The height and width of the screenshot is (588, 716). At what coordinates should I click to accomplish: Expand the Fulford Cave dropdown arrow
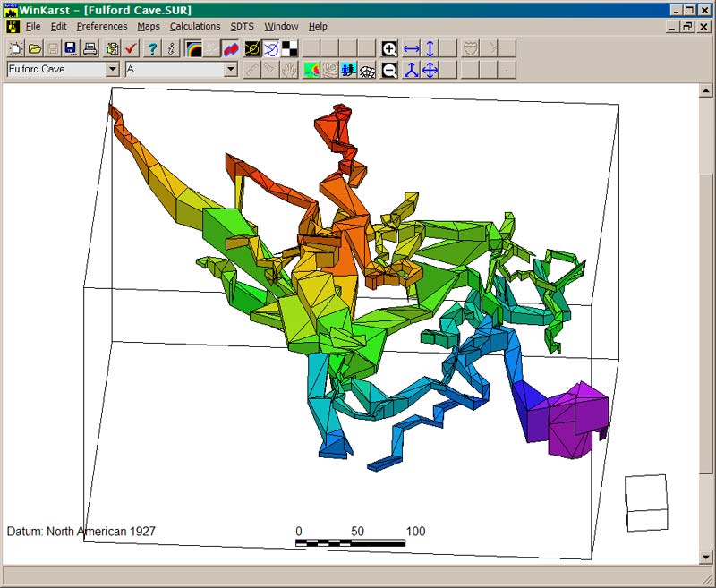tap(113, 70)
